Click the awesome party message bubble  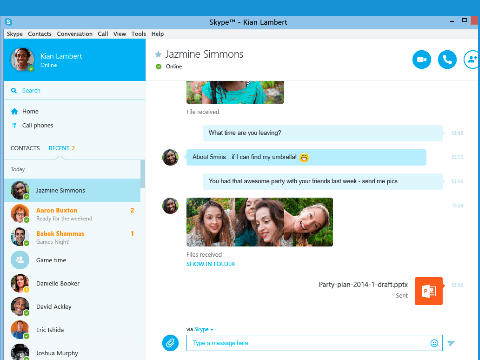(323, 181)
